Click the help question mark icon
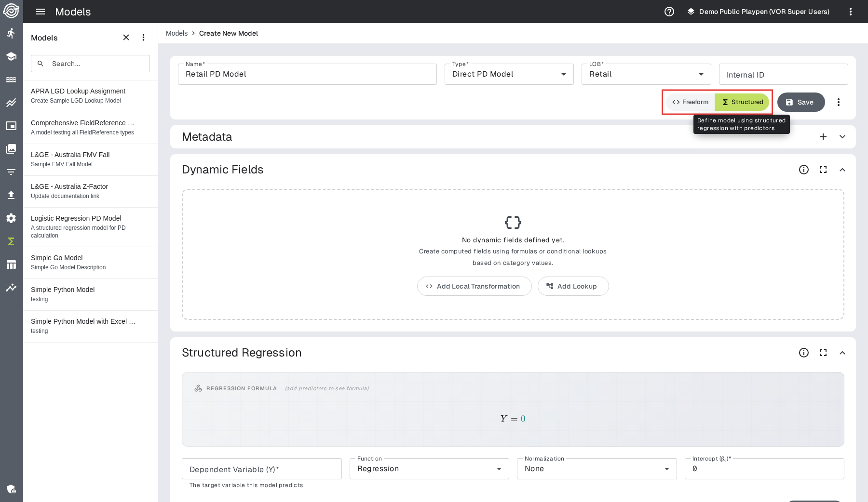 669,12
